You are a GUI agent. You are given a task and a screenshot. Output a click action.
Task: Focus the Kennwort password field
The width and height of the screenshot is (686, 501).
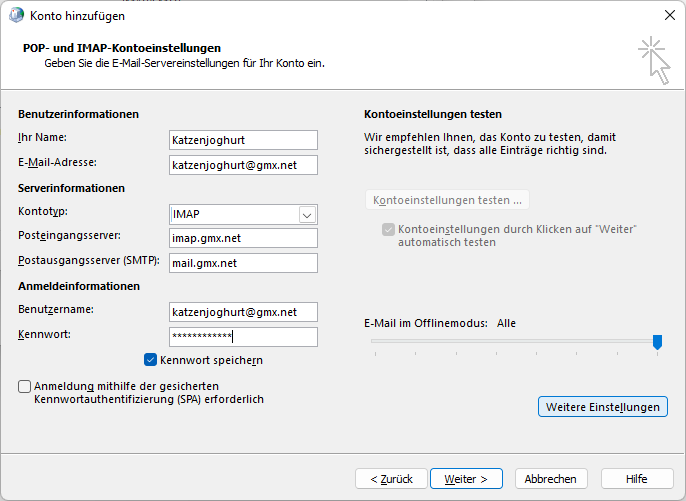243,337
